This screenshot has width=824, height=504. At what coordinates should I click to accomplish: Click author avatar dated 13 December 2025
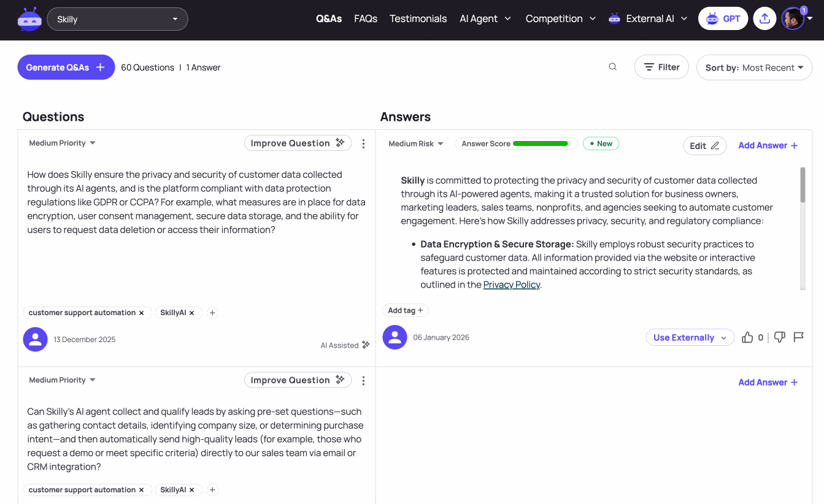pyautogui.click(x=35, y=339)
